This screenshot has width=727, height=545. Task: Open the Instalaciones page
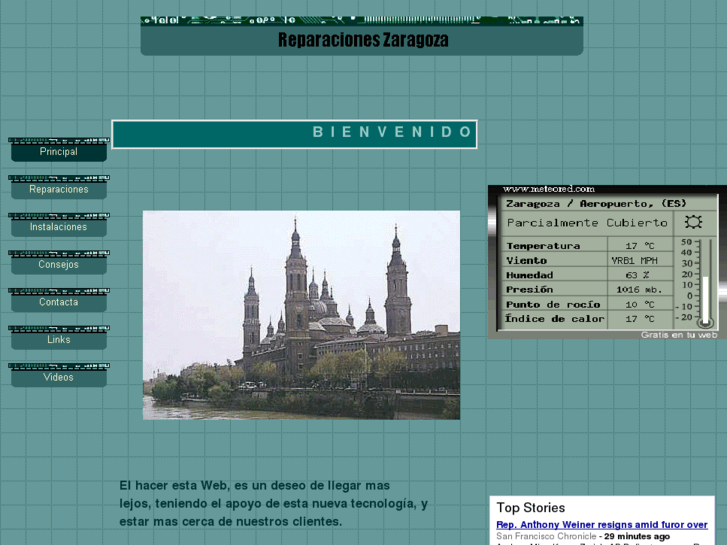click(58, 227)
